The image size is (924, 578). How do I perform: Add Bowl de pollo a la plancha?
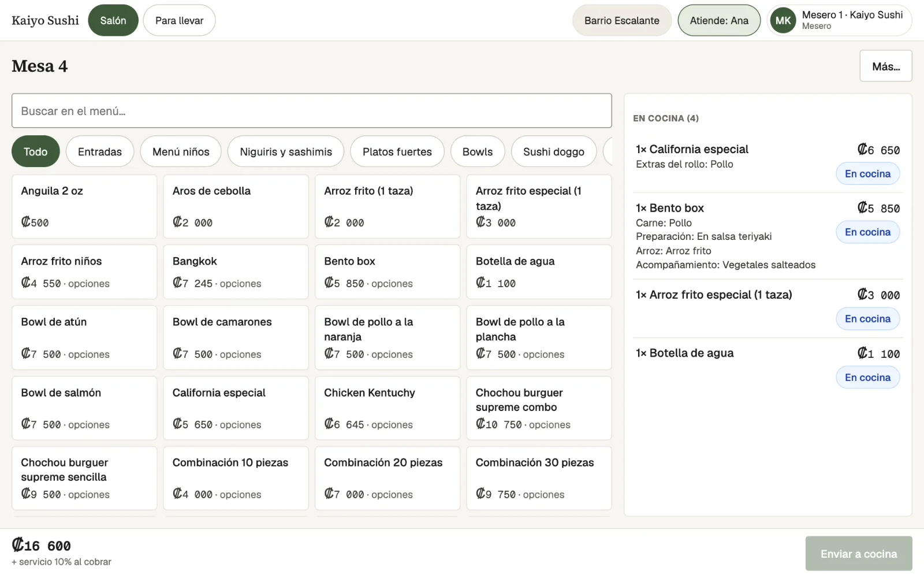pos(539,338)
